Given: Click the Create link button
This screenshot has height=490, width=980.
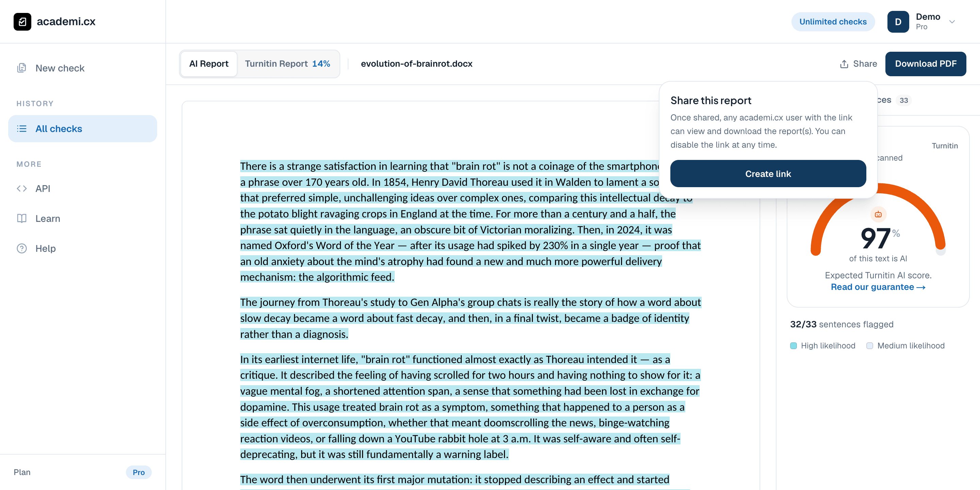Looking at the screenshot, I should pyautogui.click(x=768, y=174).
